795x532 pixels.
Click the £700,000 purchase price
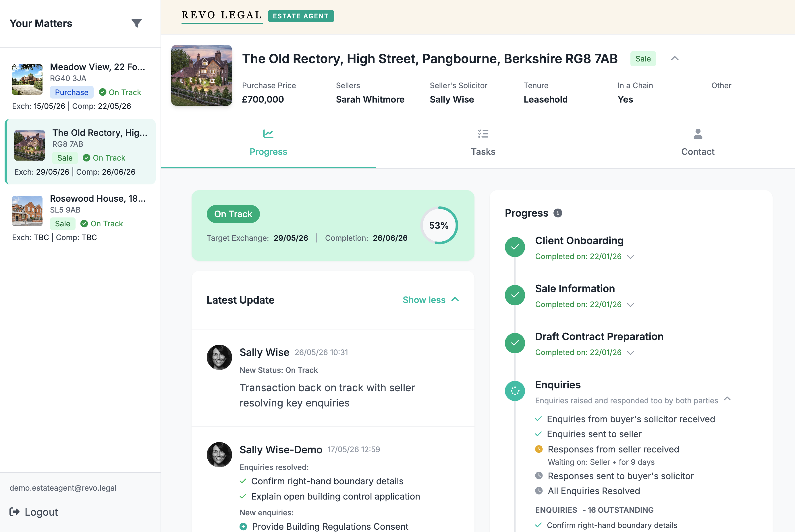[263, 99]
